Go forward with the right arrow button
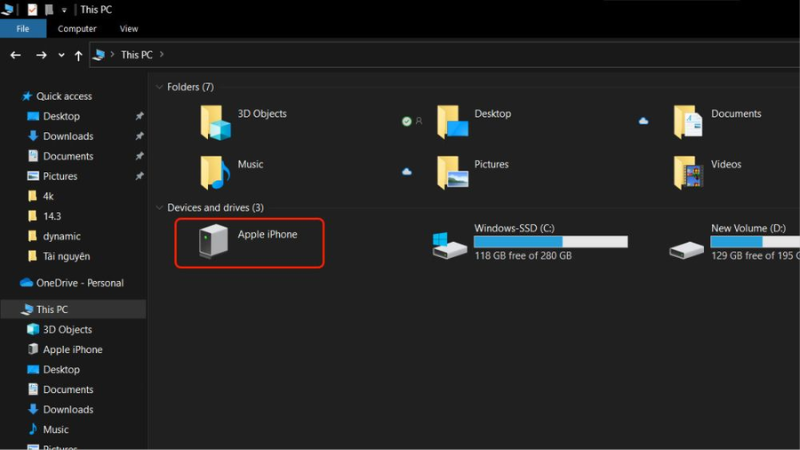 (x=41, y=55)
